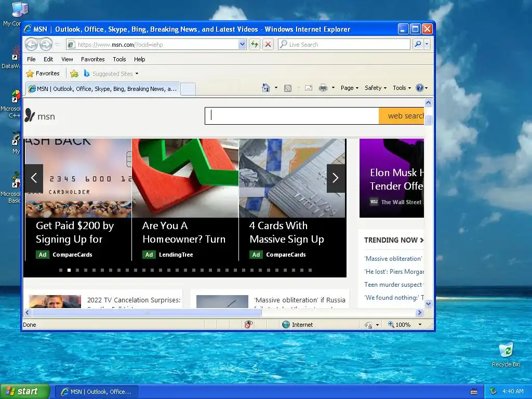Viewport: 532px width, 399px height.
Task: Click the Refresh page icon
Action: (x=255, y=45)
